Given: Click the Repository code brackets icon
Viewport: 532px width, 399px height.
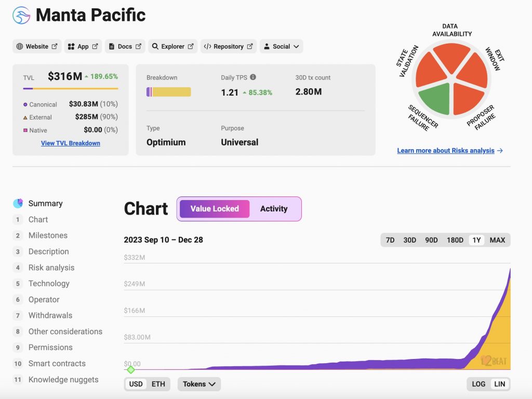Looking at the screenshot, I should tap(207, 46).
